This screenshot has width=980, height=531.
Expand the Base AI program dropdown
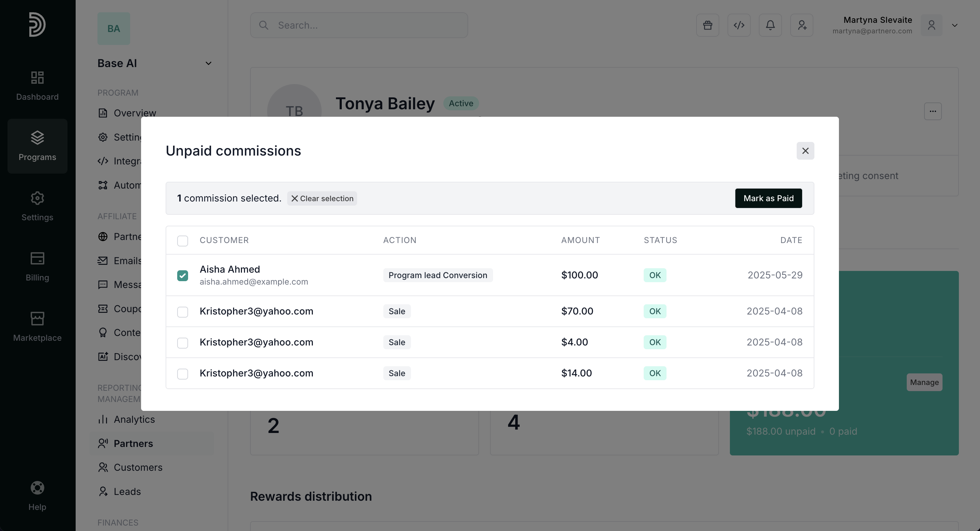[208, 63]
